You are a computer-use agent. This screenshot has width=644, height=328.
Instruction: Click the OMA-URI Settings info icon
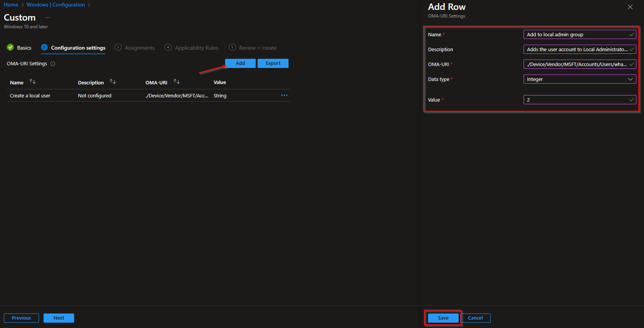pyautogui.click(x=53, y=64)
